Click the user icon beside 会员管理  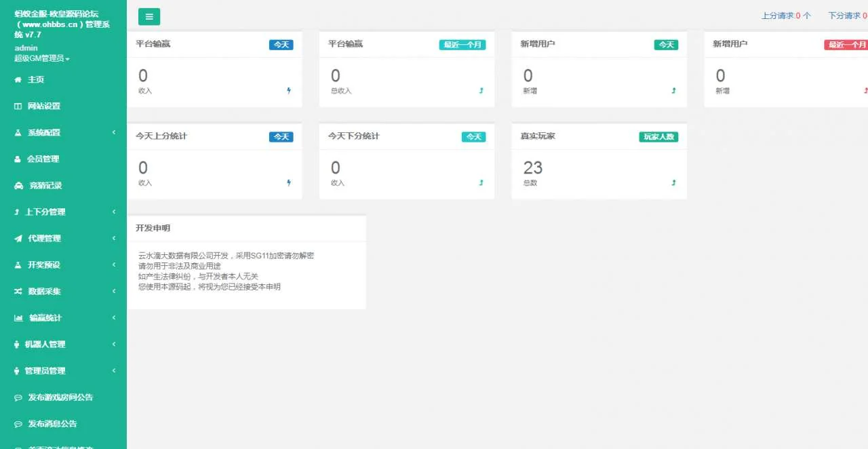coord(18,159)
